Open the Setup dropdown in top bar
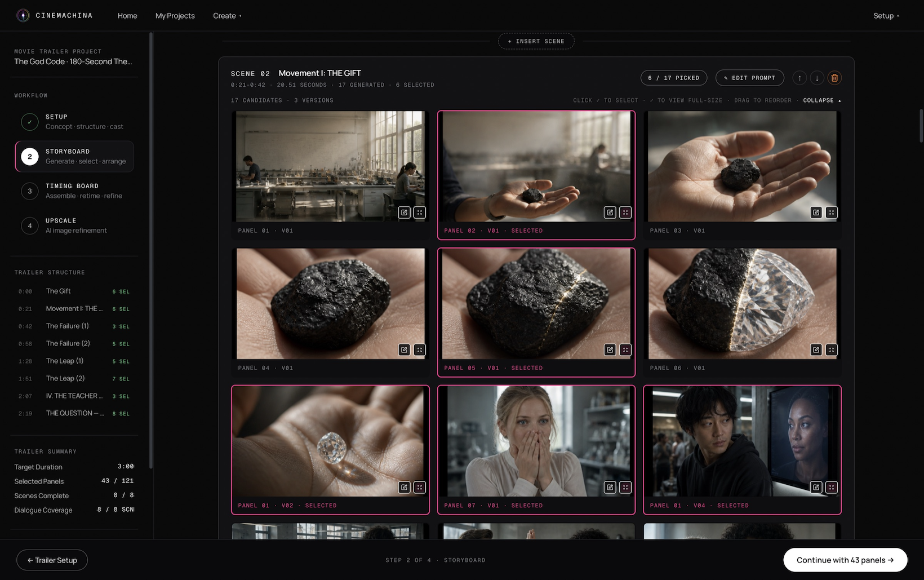Viewport: 924px width, 580px height. click(x=886, y=16)
